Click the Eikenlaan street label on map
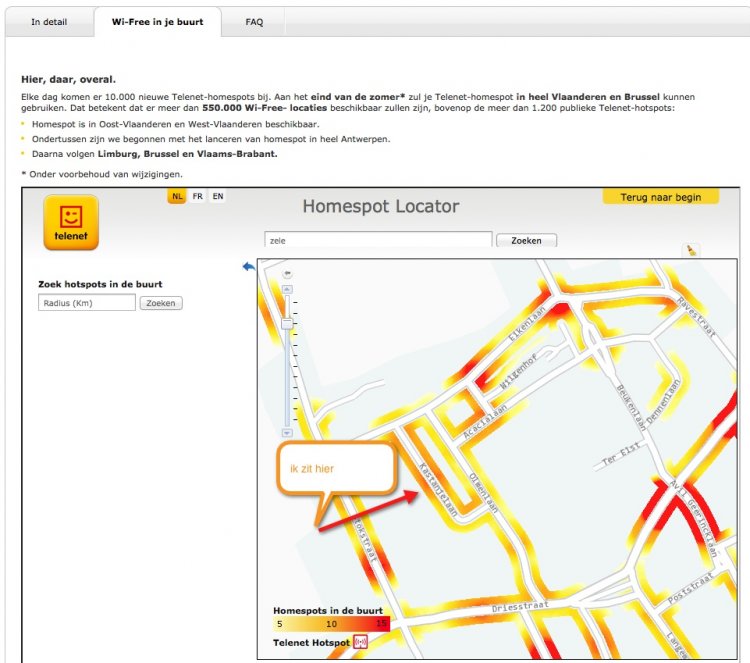This screenshot has height=663, width=750. (526, 324)
